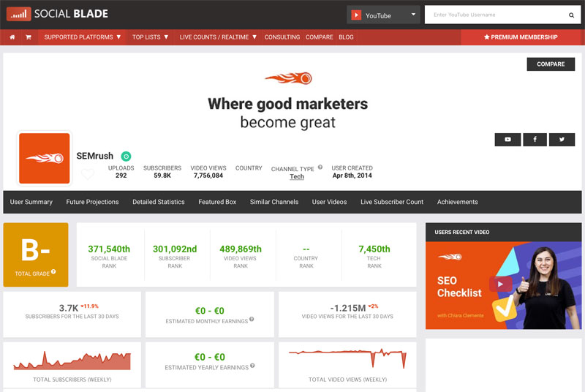The width and height of the screenshot is (585, 392).
Task: Click the Estimated Yearly Earnings help icon
Action: [x=252, y=366]
